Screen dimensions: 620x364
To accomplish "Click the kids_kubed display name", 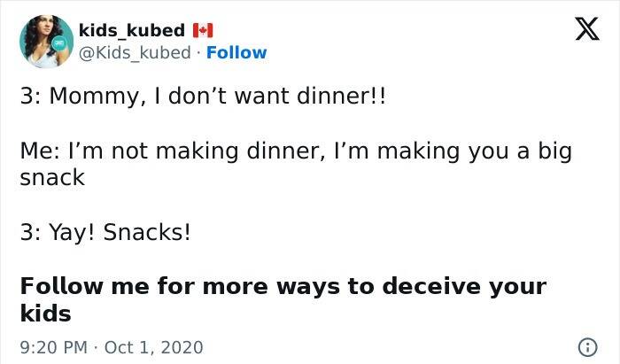I will pyautogui.click(x=132, y=31).
